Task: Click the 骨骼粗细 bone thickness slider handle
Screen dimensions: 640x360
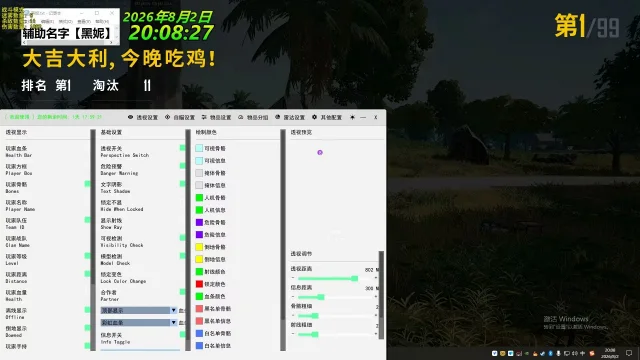Action: [x=315, y=316]
